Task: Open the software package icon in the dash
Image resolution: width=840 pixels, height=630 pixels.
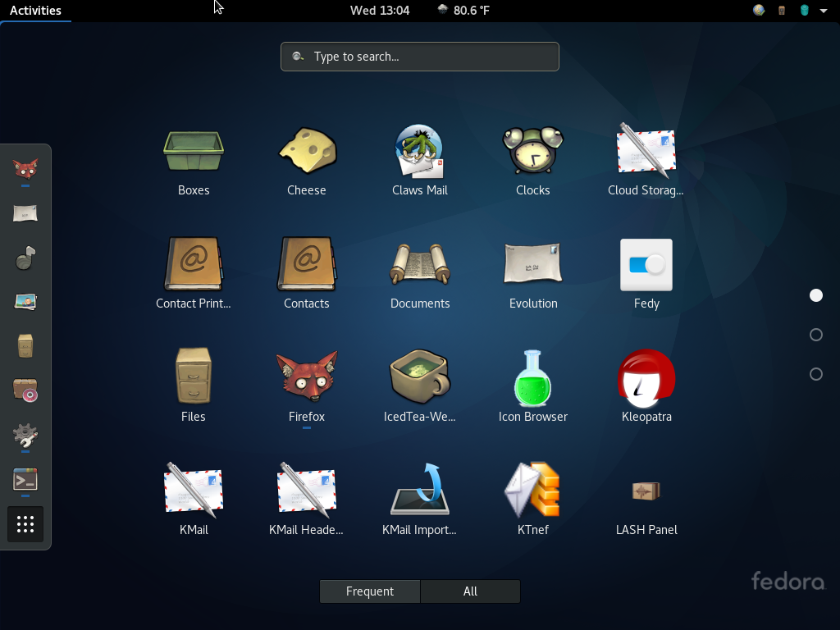Action: click(25, 390)
